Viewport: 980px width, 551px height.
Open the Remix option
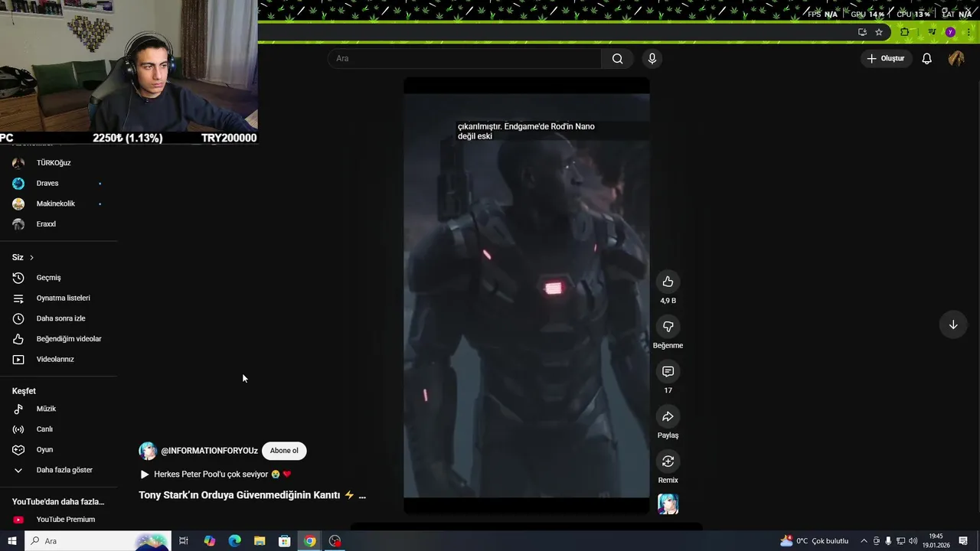point(668,461)
